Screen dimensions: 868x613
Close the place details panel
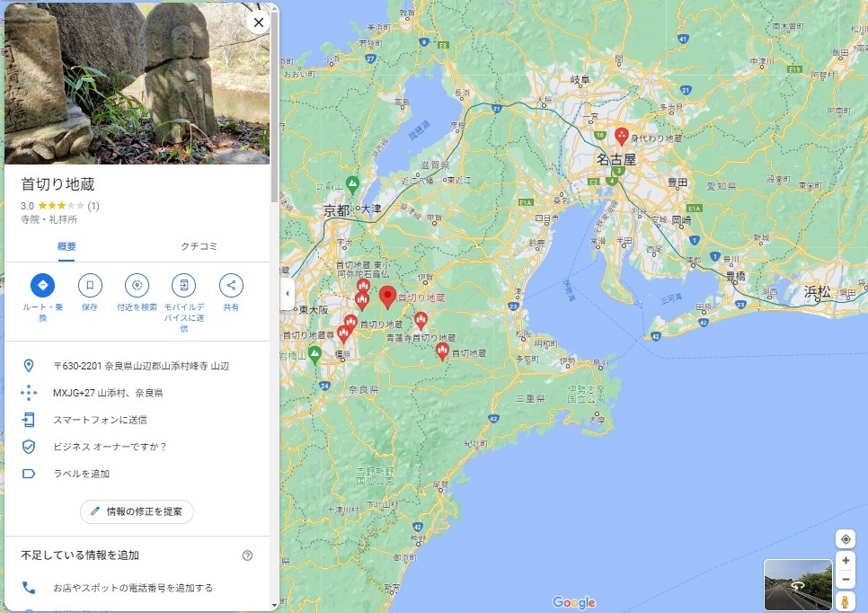[258, 22]
